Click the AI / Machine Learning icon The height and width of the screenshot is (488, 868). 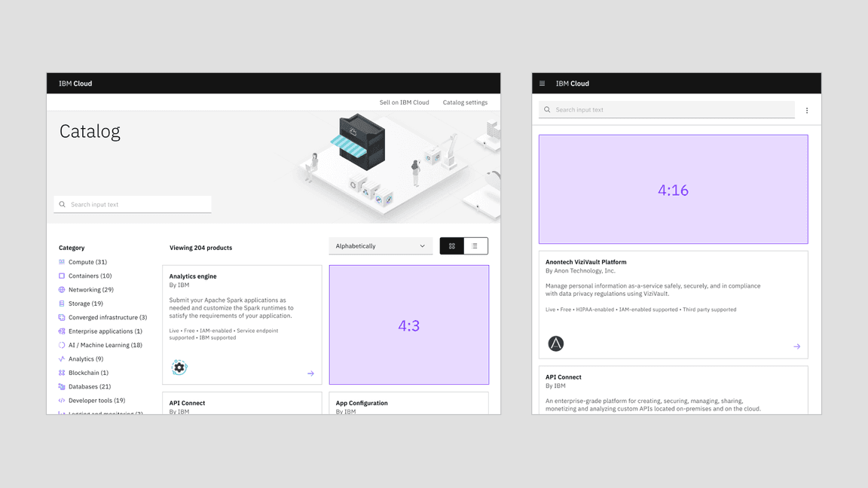tap(62, 345)
